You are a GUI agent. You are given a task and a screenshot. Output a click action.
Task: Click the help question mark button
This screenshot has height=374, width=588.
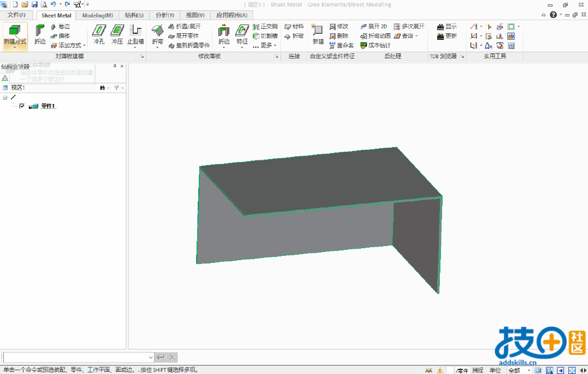pyautogui.click(x=553, y=15)
